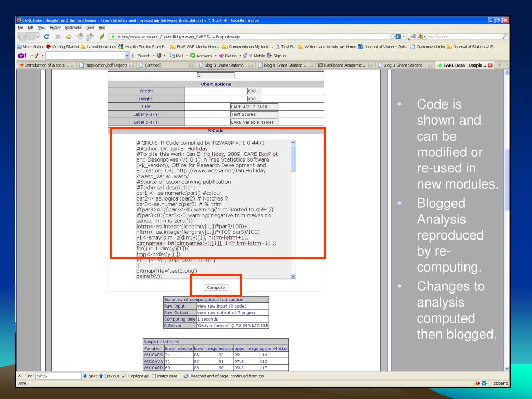Open the Help menu
The width and height of the screenshot is (532, 399).
coord(102,28)
